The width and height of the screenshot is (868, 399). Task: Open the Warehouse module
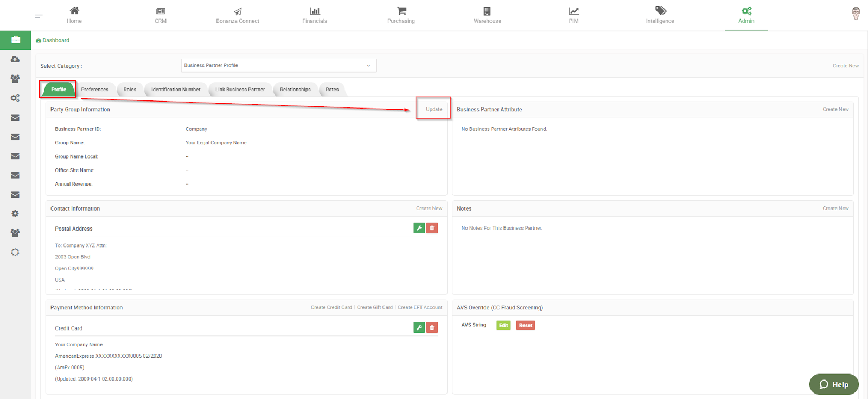pyautogui.click(x=487, y=15)
